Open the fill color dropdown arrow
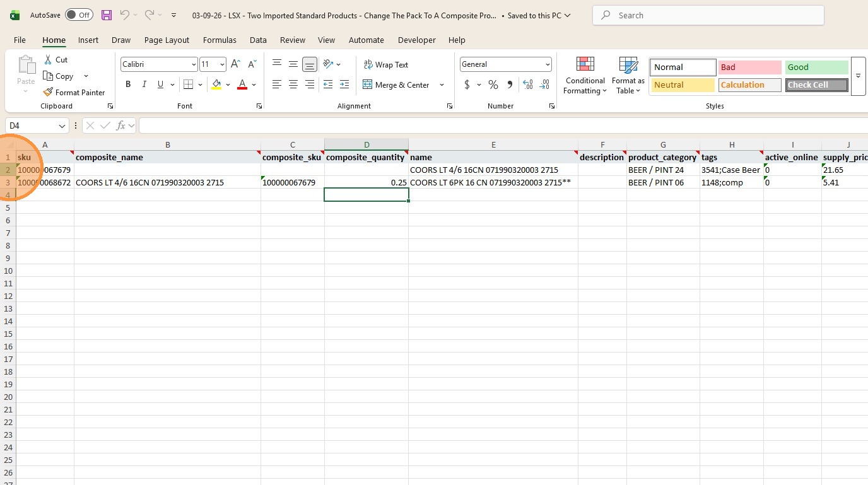 click(228, 85)
